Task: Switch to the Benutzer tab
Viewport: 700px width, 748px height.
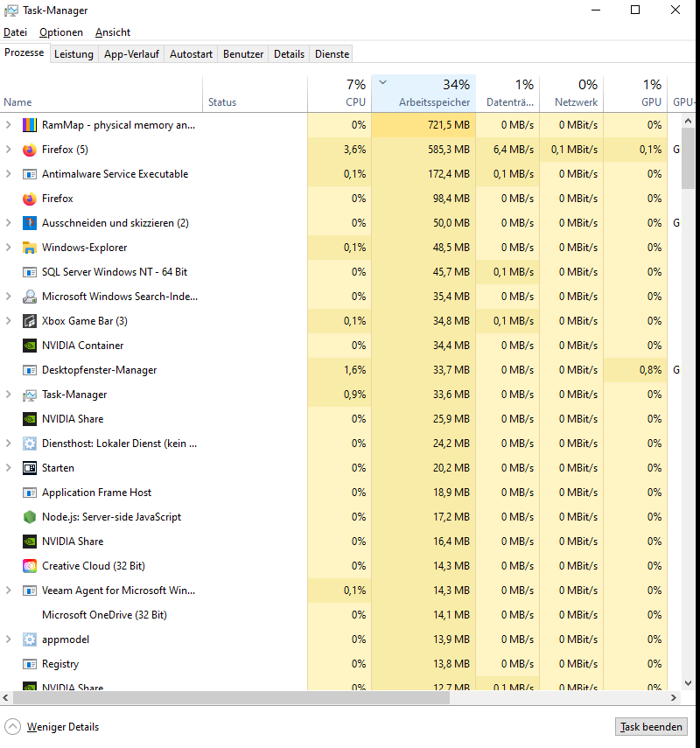Action: [x=243, y=54]
